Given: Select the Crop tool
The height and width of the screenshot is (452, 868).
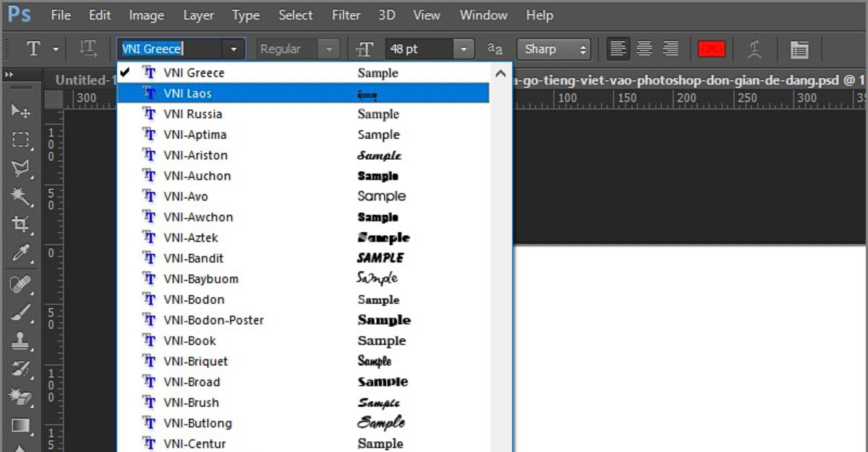Looking at the screenshot, I should (x=21, y=224).
